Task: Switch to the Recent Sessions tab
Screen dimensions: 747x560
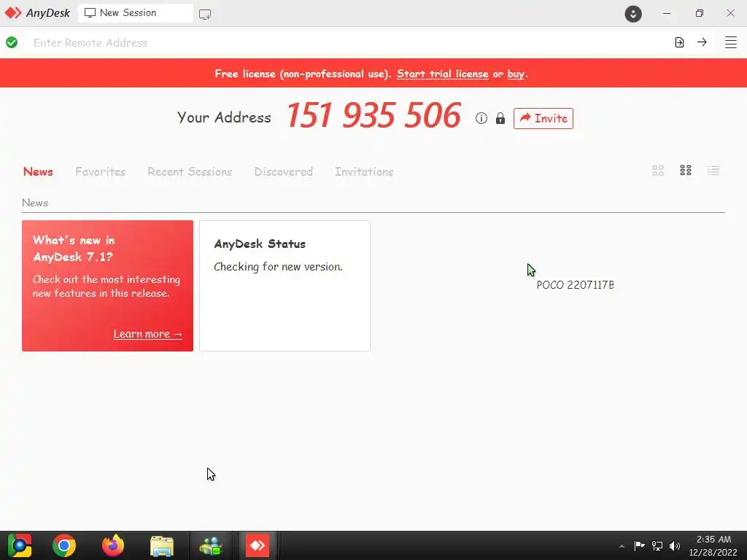Action: 190,171
